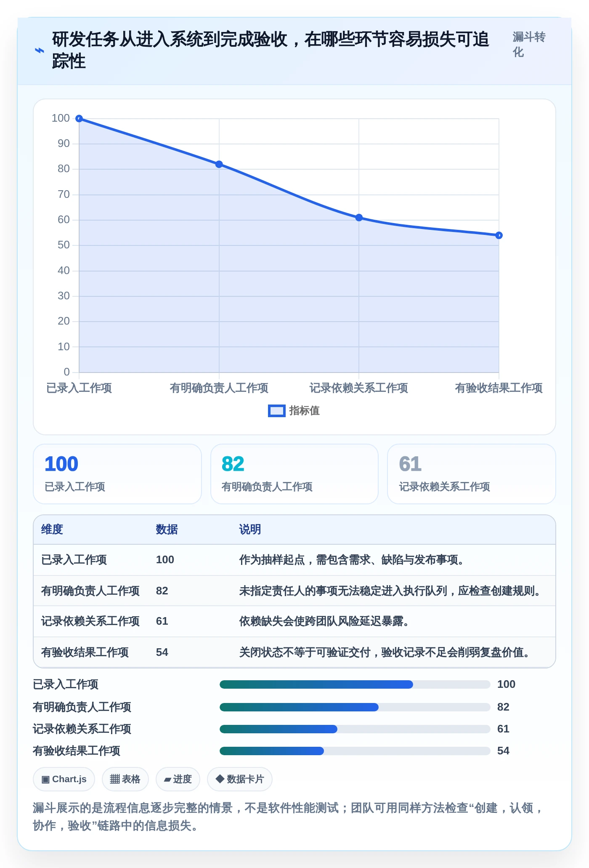Select table row cell 记录依赖关系工作项
Viewport: 589px width, 868px height.
coord(90,621)
